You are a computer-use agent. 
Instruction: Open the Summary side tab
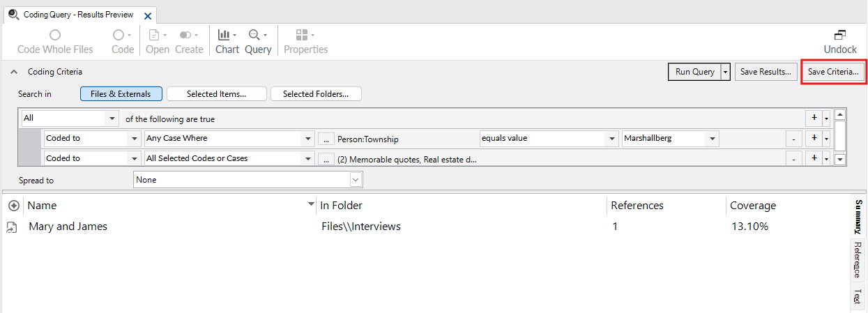coord(858,217)
